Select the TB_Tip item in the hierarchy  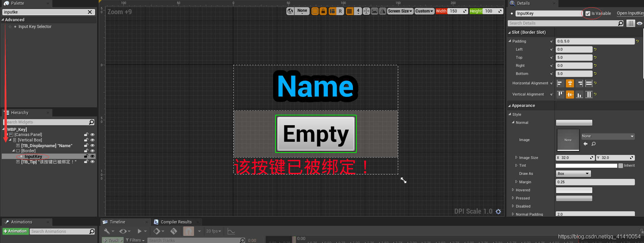click(x=49, y=162)
